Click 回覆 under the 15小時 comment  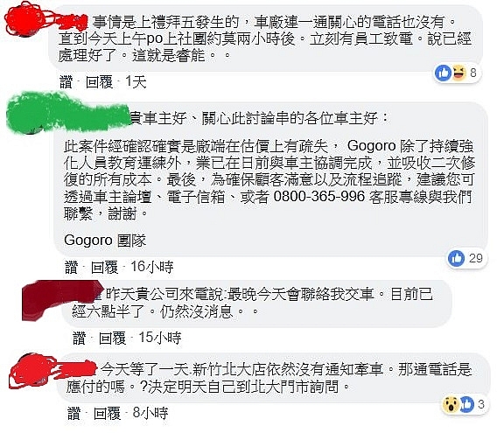click(112, 338)
